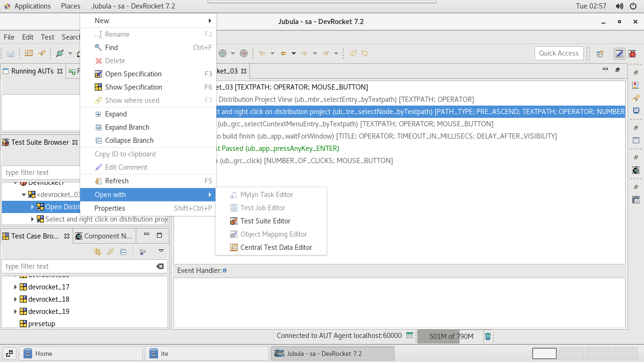Choose Show Specification menu entry
The image size is (644, 362).
148,87
